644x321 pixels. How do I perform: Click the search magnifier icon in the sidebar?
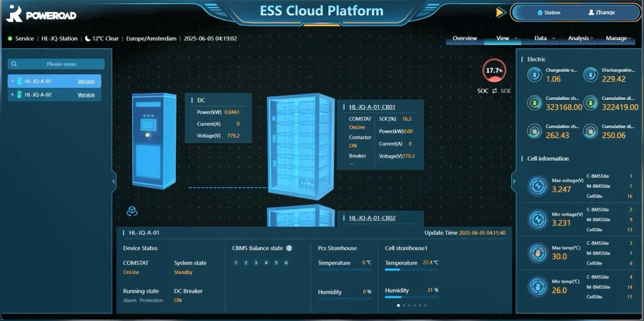tap(14, 64)
